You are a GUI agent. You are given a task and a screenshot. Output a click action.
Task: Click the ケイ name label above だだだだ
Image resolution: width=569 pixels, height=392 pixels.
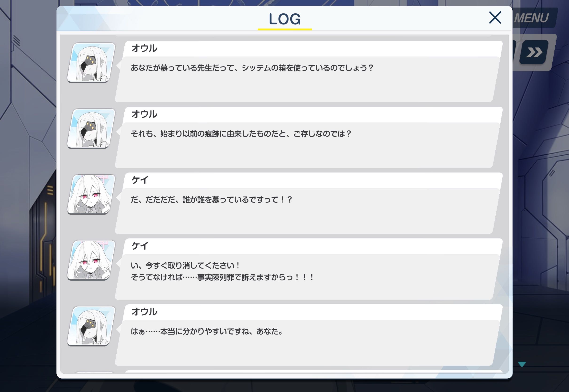[140, 180]
